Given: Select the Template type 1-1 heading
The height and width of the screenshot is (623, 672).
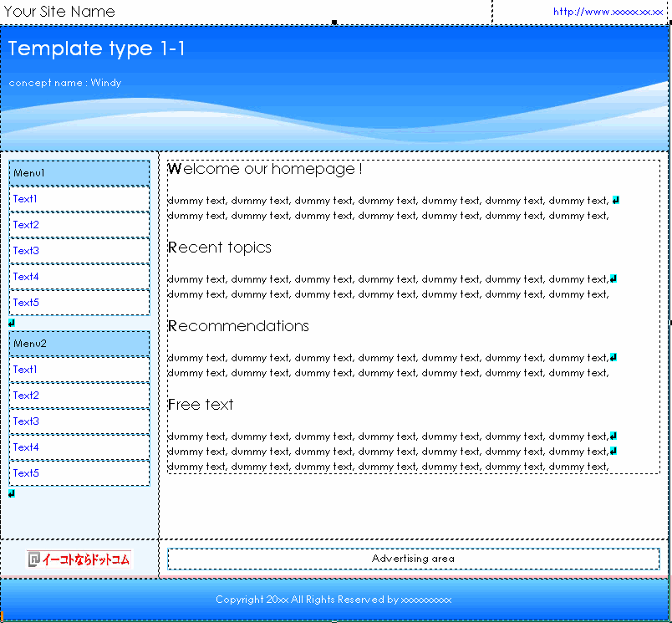Looking at the screenshot, I should (97, 49).
